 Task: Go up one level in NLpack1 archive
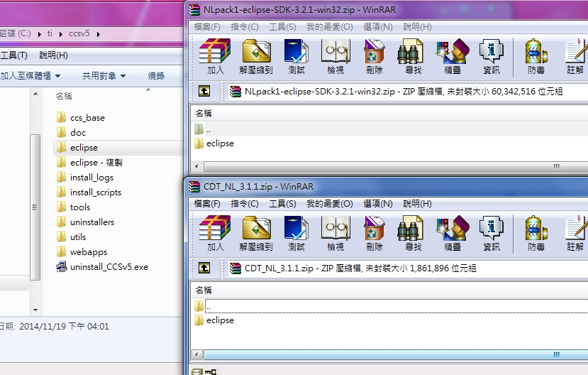(204, 91)
